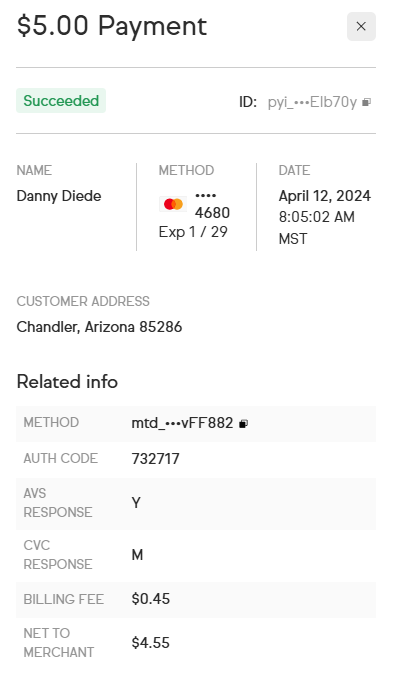Click the $5.00 Payment title
This screenshot has width=395, height=679.
tap(112, 26)
